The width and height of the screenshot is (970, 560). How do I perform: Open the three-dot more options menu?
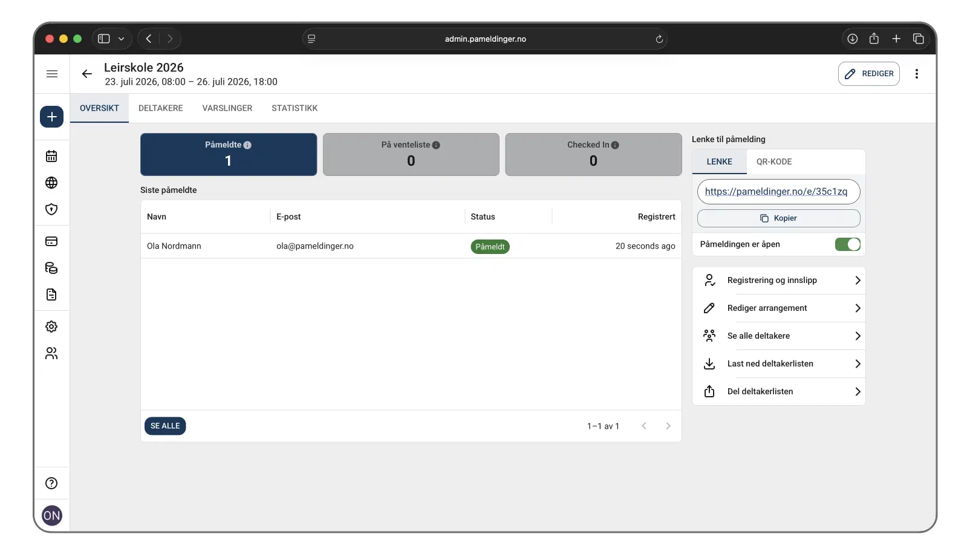pyautogui.click(x=917, y=74)
